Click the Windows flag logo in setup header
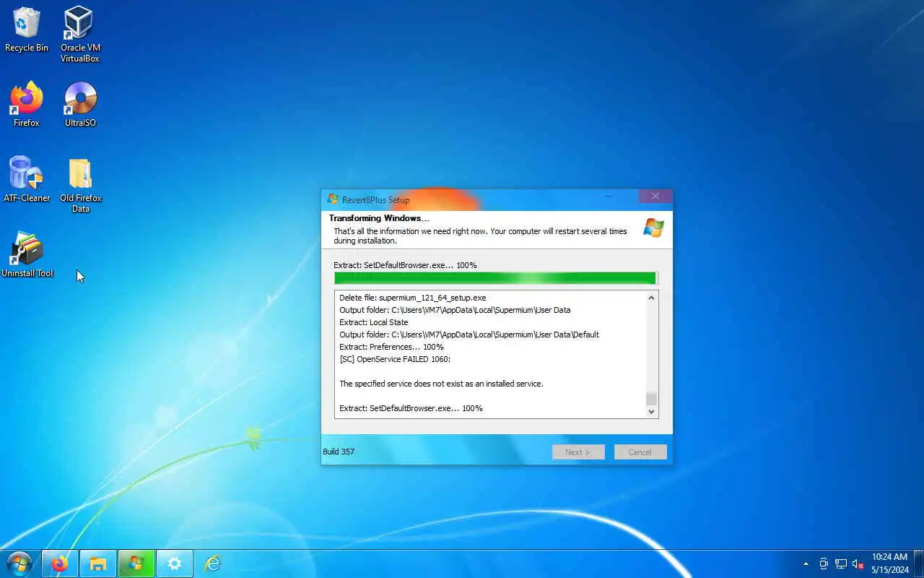 653,228
